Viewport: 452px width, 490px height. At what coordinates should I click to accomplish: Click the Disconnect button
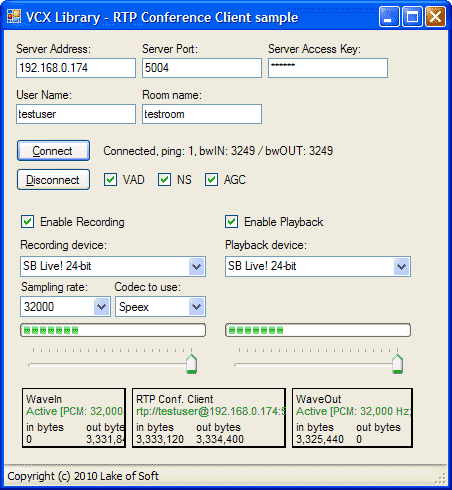coord(53,180)
